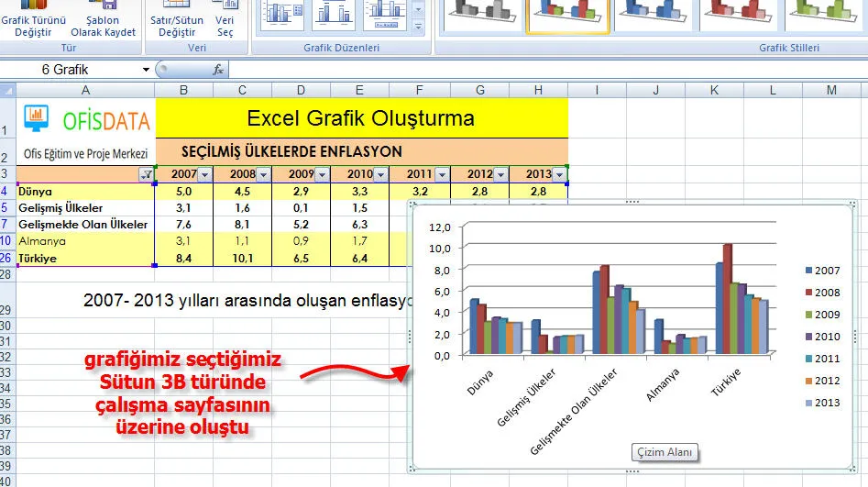Image resolution: width=868 pixels, height=487 pixels.
Task: Open the filter dropdown in cell A3
Action: (x=146, y=174)
